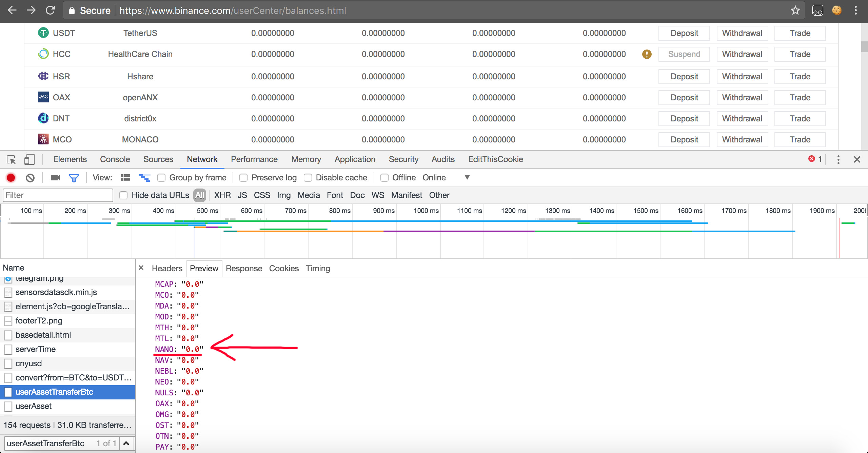Filter requests by XHR type
The width and height of the screenshot is (868, 453).
pos(222,195)
